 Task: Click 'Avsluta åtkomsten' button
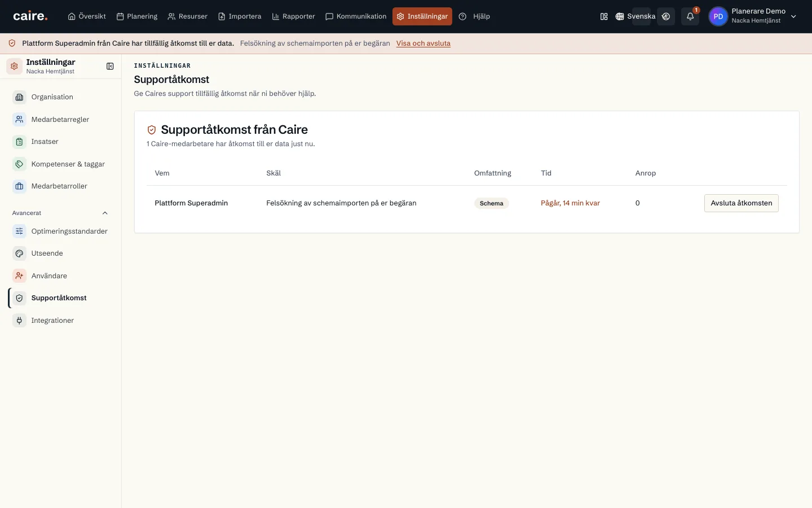741,203
